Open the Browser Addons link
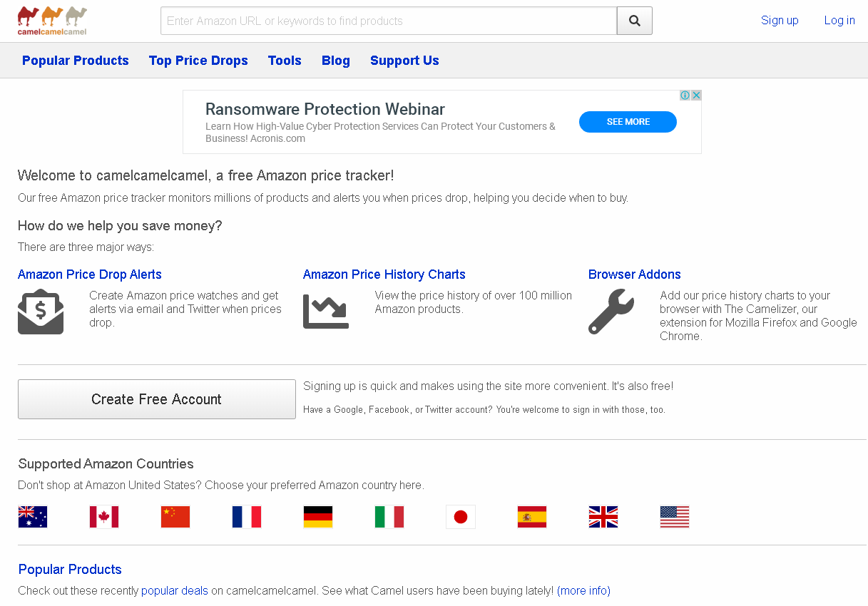 point(634,274)
